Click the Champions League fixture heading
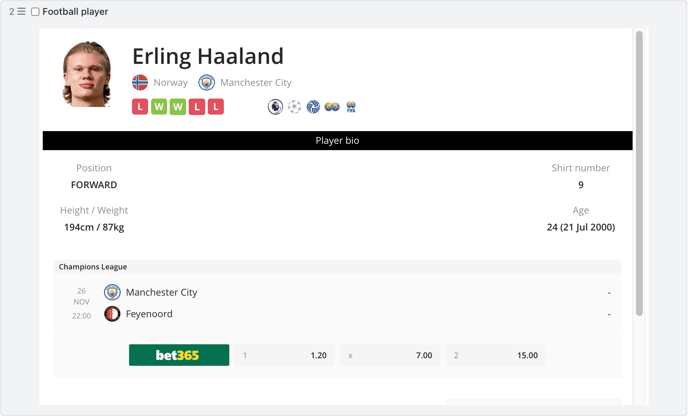Screen dimensions: 688x417 (x=93, y=267)
